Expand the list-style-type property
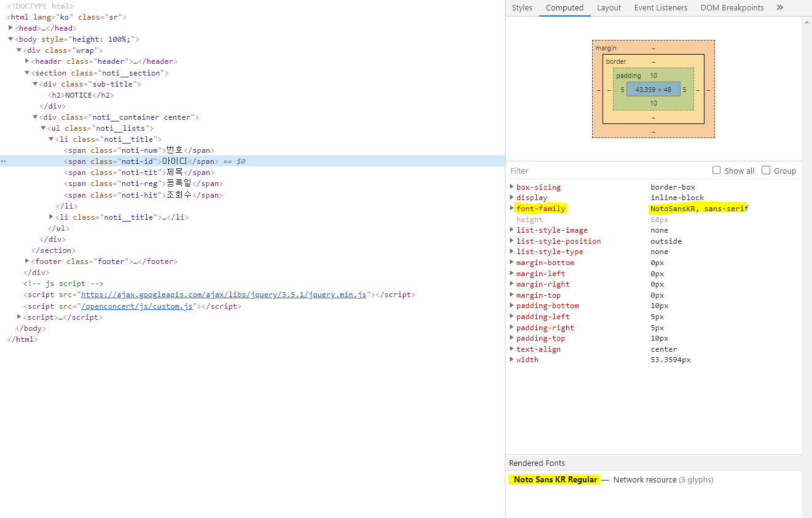The height and width of the screenshot is (518, 812). (512, 252)
